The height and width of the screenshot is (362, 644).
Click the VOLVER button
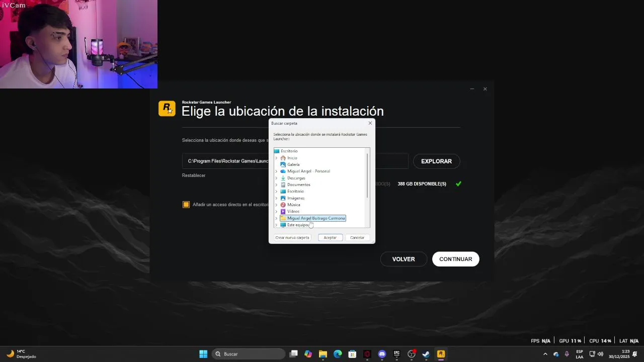click(404, 259)
